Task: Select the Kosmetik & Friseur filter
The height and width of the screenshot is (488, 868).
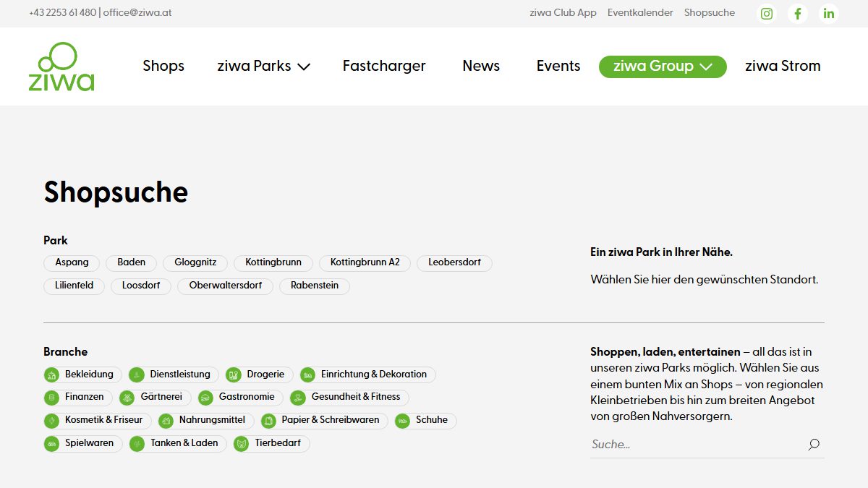Action: pyautogui.click(x=97, y=421)
